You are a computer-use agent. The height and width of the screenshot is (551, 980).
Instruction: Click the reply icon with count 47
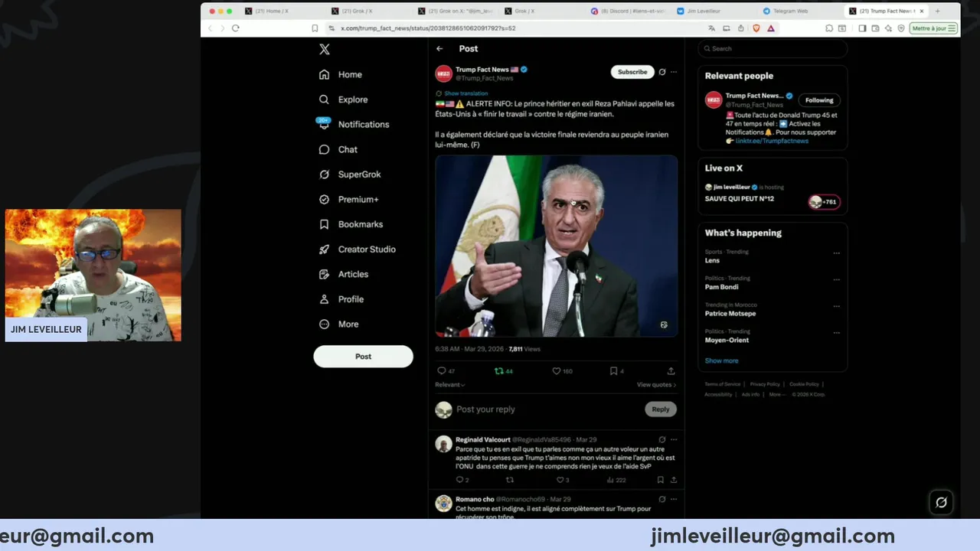[446, 371]
